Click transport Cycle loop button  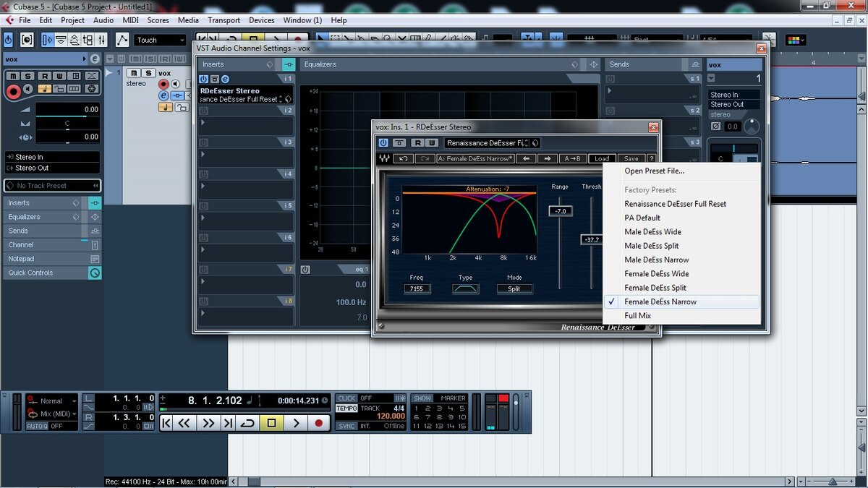(247, 423)
